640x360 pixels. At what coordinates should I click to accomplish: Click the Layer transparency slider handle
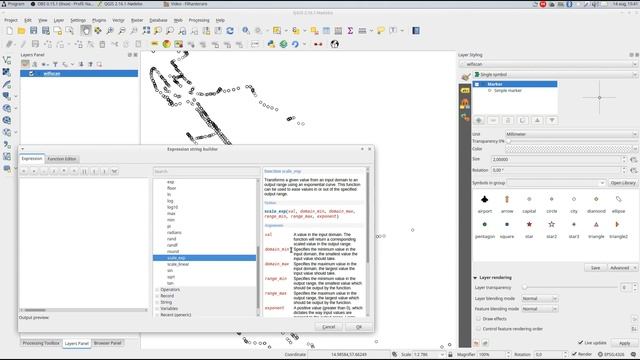(x=524, y=287)
